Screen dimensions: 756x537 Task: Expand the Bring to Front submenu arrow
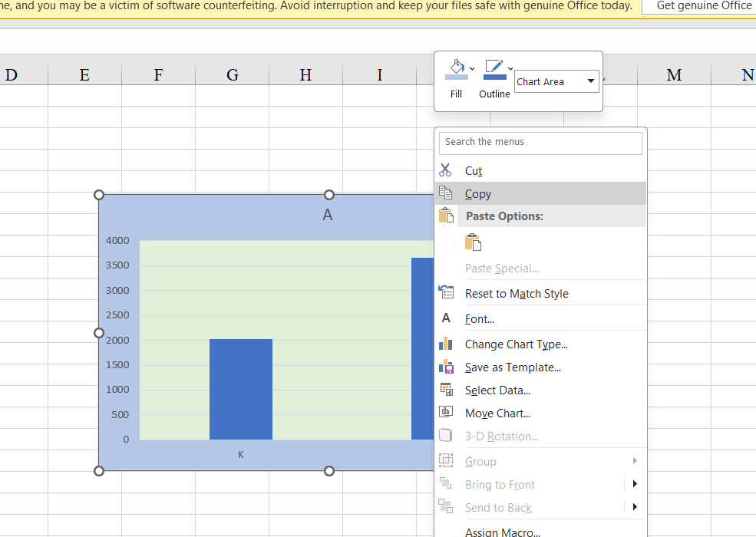coord(635,483)
